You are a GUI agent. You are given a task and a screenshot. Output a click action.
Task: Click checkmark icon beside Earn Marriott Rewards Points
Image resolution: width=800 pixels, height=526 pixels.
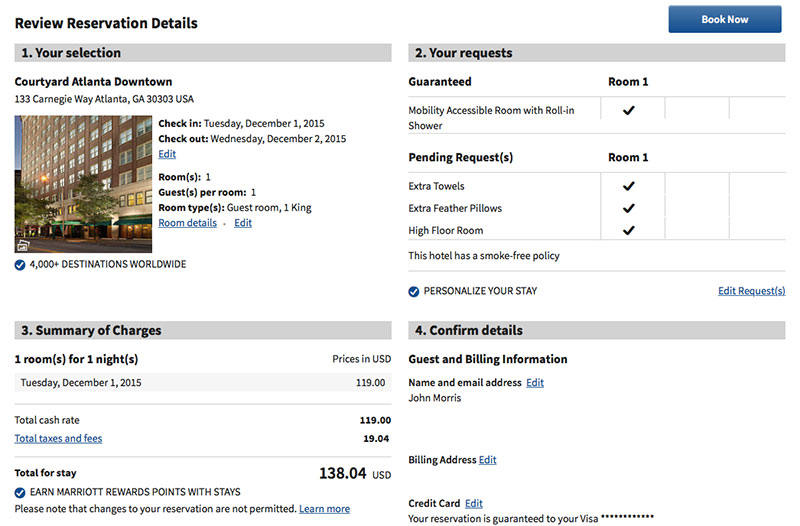click(20, 492)
